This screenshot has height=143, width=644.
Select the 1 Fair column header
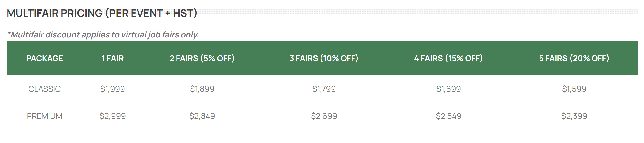click(x=112, y=58)
